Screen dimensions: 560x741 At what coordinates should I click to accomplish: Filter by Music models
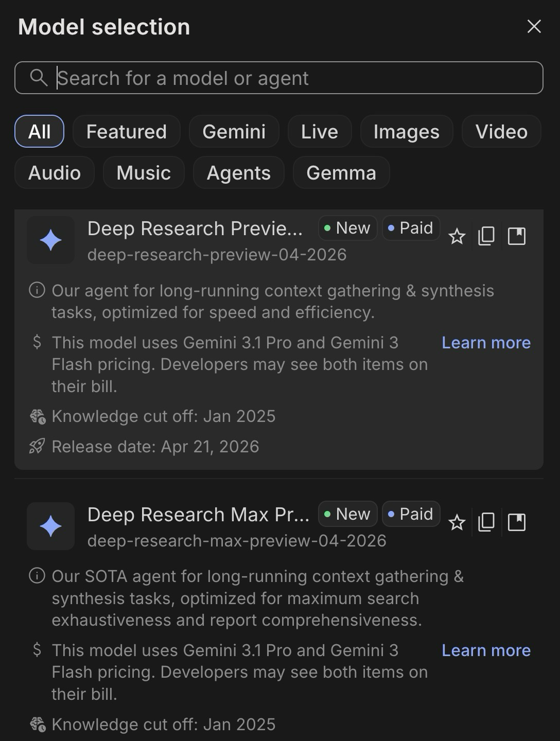144,172
